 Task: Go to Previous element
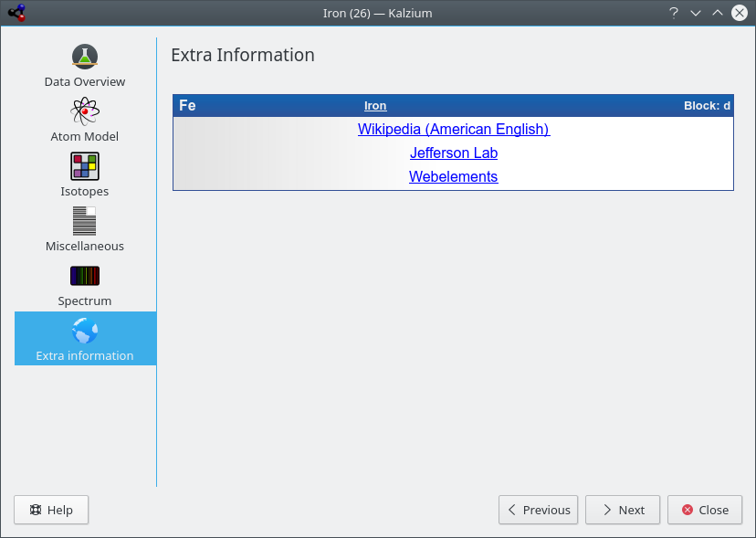(539, 510)
